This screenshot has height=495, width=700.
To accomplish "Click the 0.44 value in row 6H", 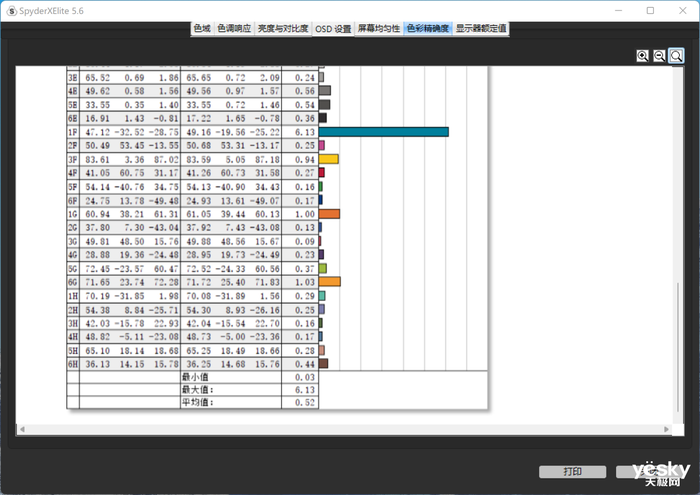I will 305,364.
